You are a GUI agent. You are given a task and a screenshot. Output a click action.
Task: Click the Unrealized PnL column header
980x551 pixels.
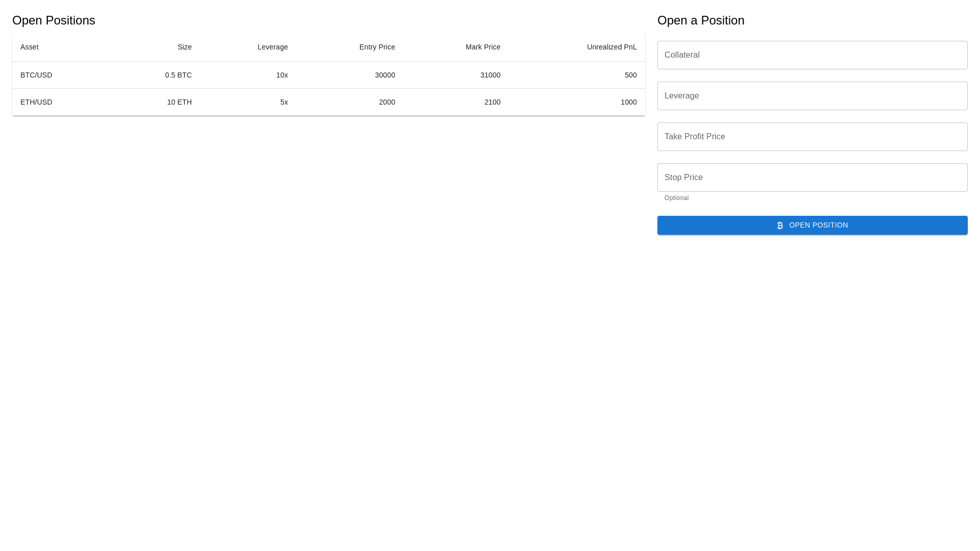pyautogui.click(x=611, y=47)
